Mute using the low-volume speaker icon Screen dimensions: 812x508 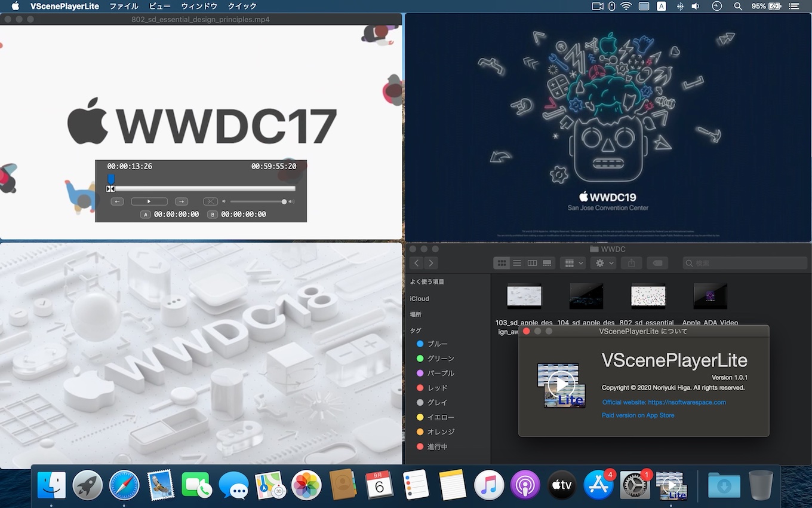[x=224, y=201]
